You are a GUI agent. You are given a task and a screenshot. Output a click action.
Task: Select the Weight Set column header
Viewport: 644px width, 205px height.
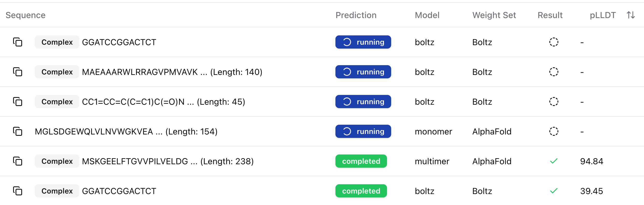(494, 15)
